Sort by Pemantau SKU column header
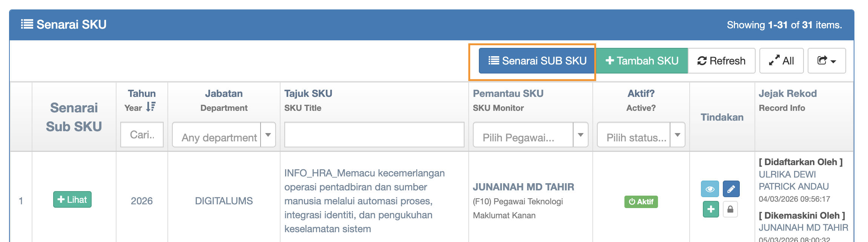Image resolution: width=868 pixels, height=242 pixels. click(x=508, y=93)
